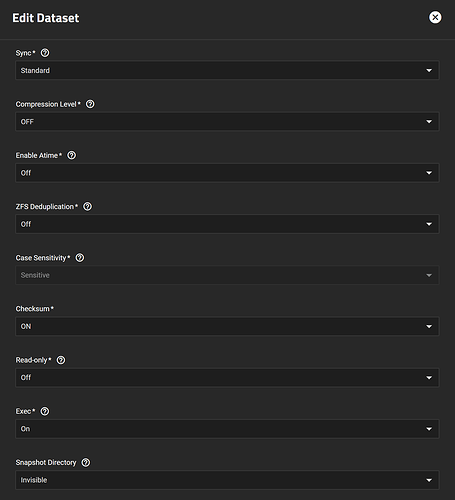Open Case Sensitivity help icon
This screenshot has width=455, height=500.
click(x=80, y=258)
